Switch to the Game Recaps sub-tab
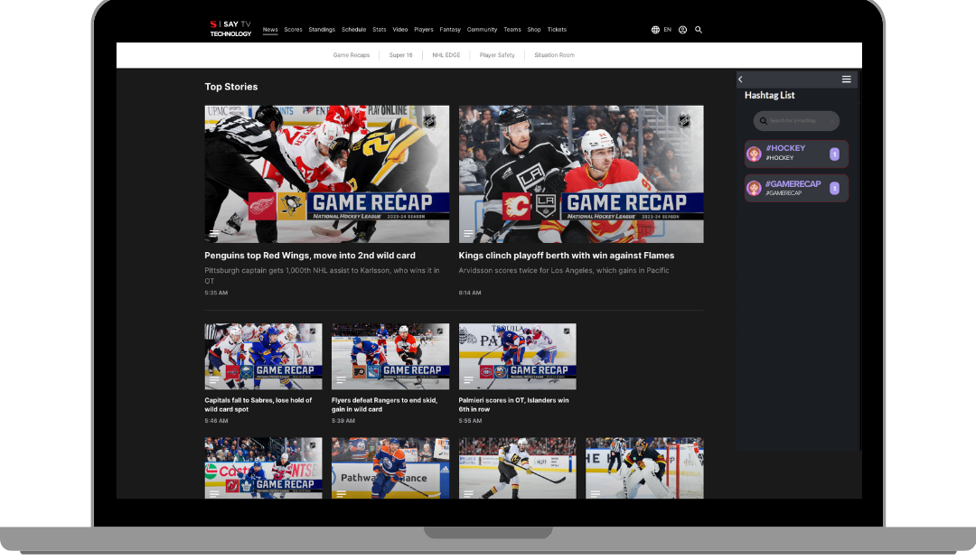The image size is (976, 560). click(352, 55)
